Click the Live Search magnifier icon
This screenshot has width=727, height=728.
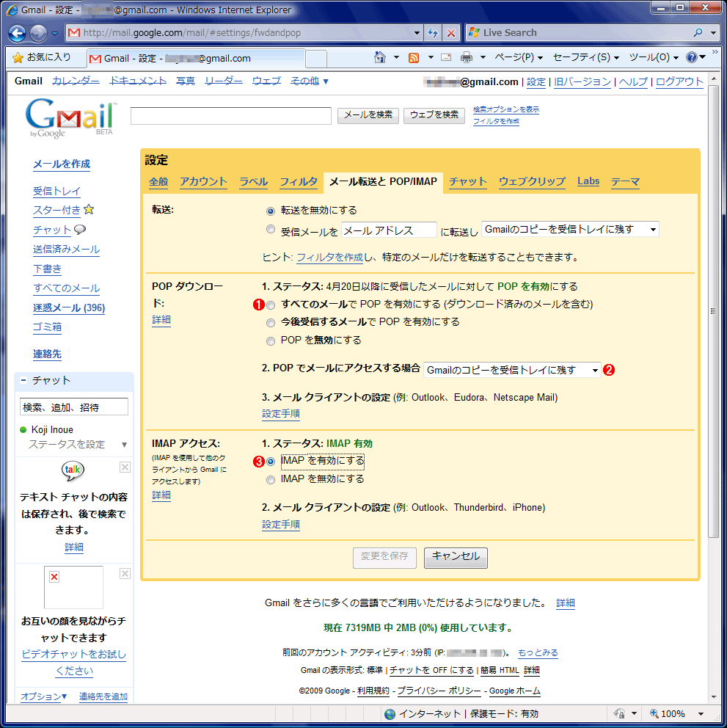coord(697,32)
